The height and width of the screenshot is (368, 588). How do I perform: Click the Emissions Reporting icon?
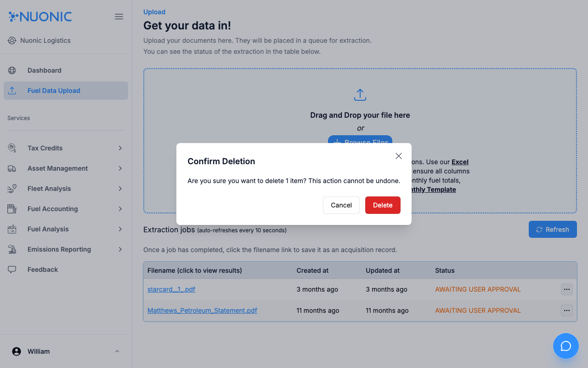[12, 249]
